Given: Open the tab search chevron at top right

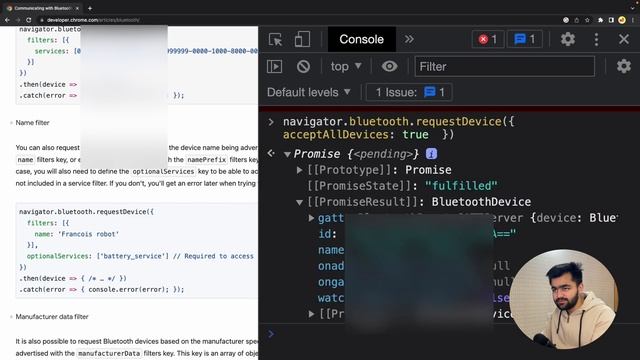Looking at the screenshot, I should point(633,8).
